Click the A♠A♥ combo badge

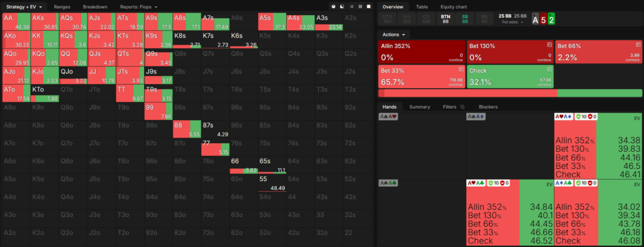[x=388, y=117]
